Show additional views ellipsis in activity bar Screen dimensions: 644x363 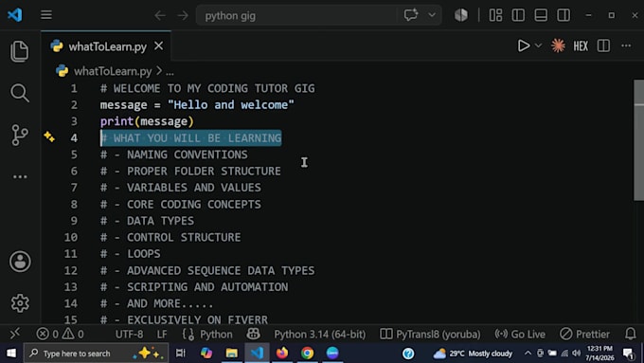pos(20,177)
